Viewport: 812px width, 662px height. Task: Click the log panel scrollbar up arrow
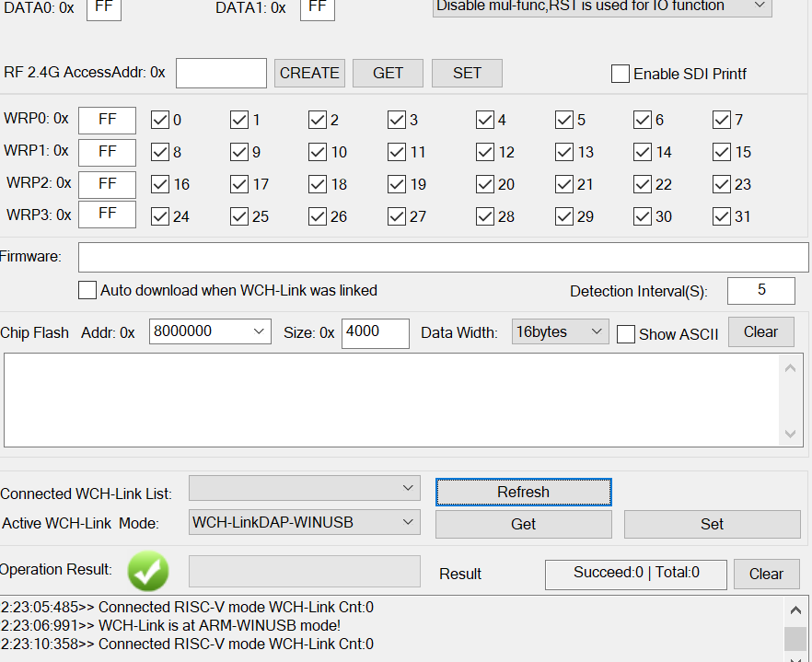(x=796, y=610)
